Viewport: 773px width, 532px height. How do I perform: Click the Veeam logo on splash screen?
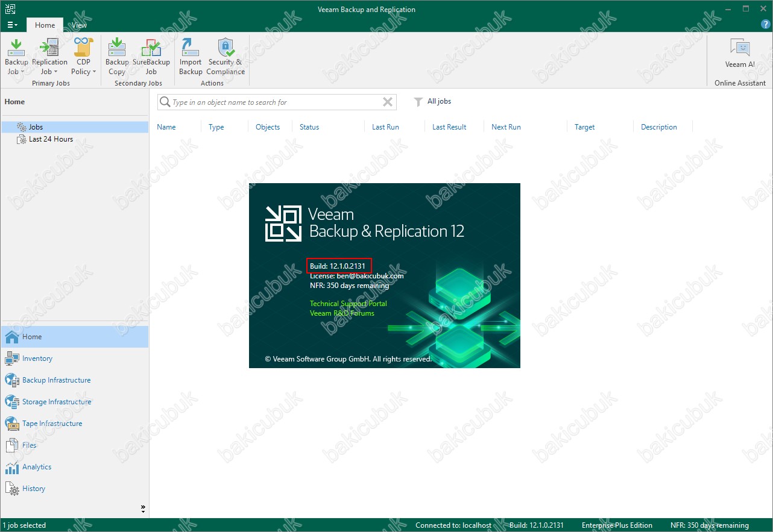[x=283, y=224]
